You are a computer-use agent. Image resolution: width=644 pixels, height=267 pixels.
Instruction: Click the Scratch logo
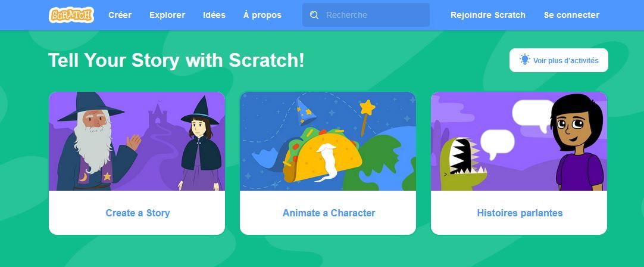click(x=71, y=15)
